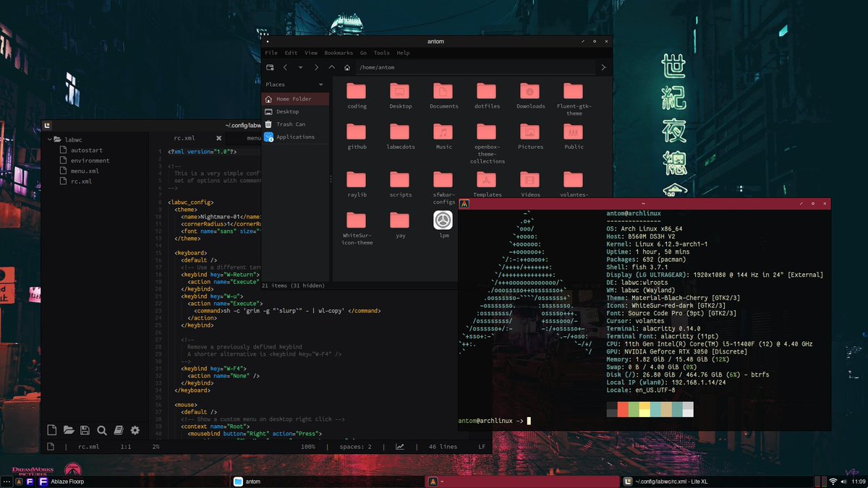Go up to parent folder in file manager
Image resolution: width=868 pixels, height=488 pixels.
tap(332, 67)
